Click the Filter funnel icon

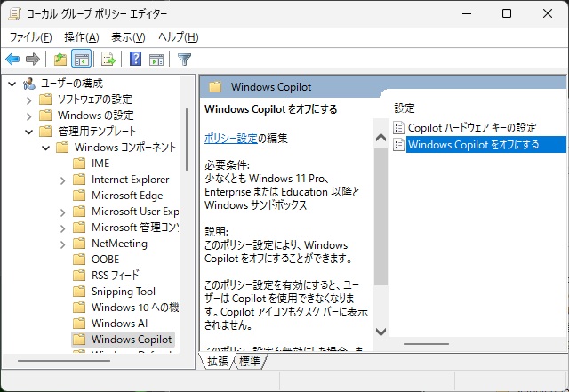click(x=184, y=60)
